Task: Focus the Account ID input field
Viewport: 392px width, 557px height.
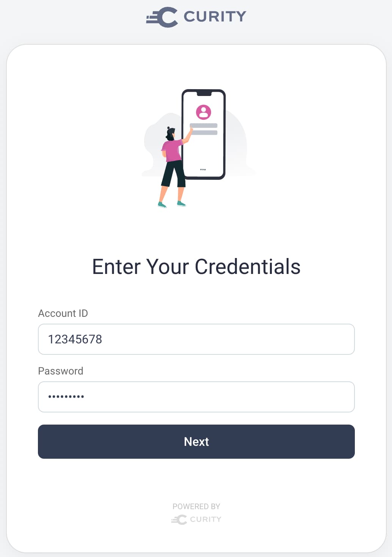Action: pos(196,339)
